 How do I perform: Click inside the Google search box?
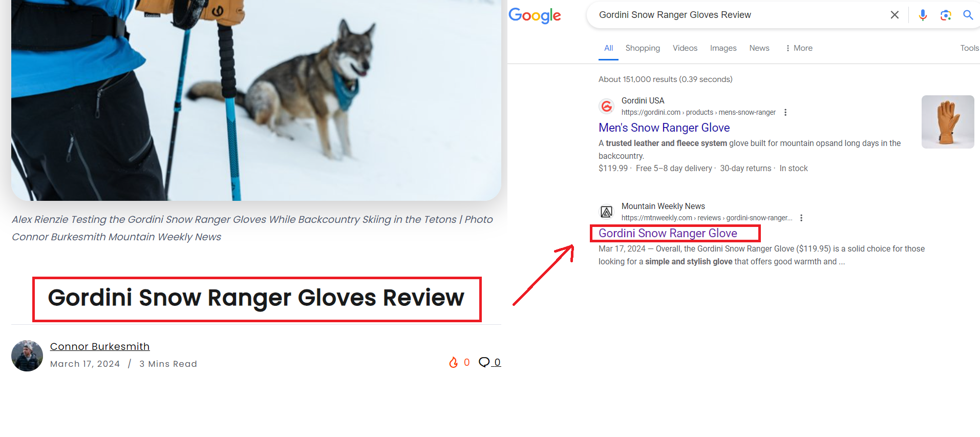737,15
